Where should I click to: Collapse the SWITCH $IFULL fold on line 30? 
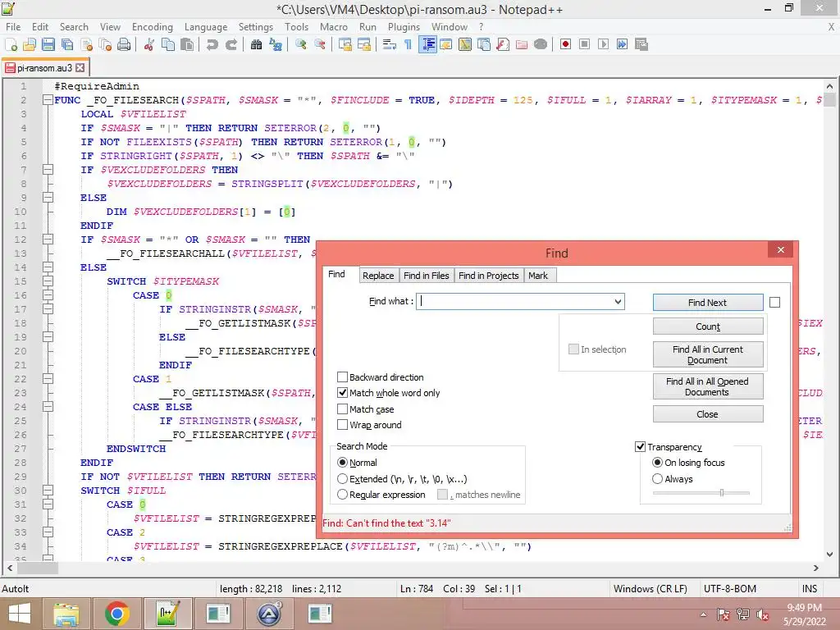point(48,491)
